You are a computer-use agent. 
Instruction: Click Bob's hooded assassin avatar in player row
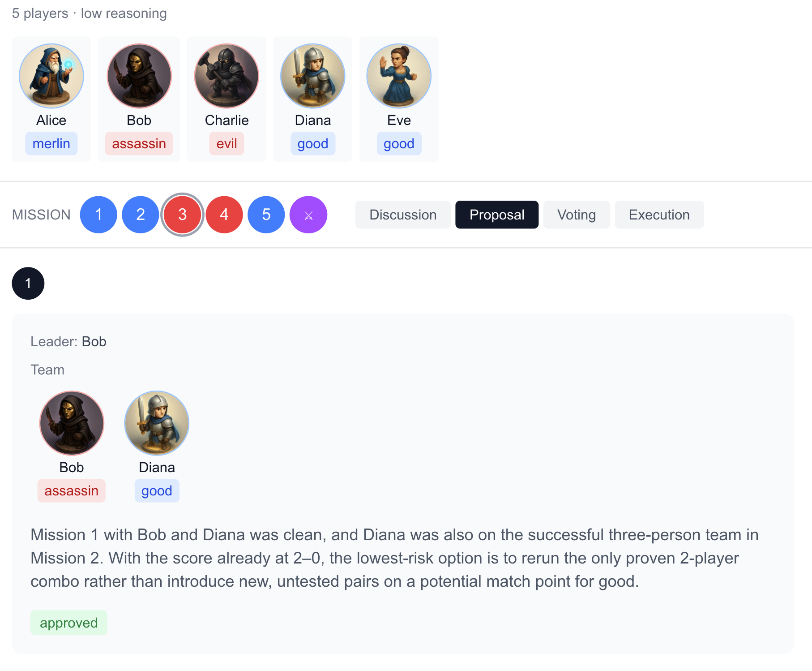139,76
